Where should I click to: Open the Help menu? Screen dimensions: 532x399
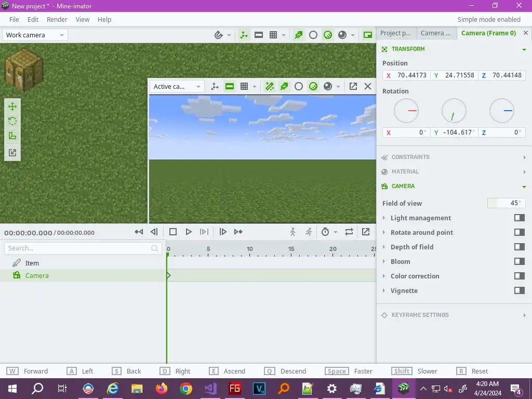click(x=104, y=19)
